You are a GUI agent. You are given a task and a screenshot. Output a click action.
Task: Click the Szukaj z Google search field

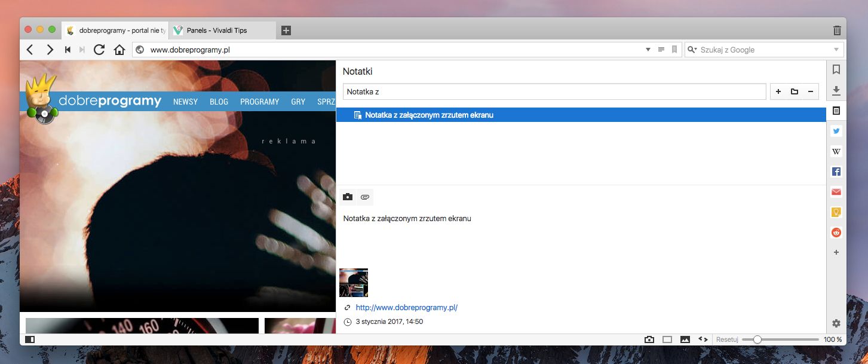point(765,50)
